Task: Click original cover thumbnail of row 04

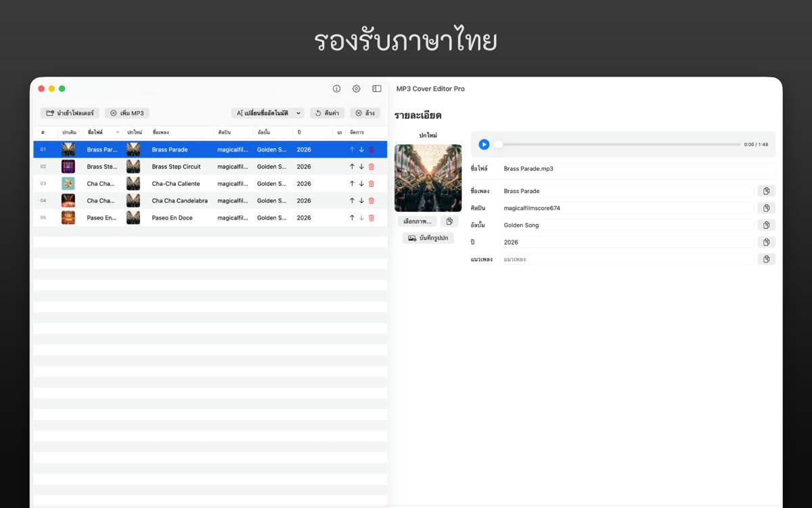Action: (68, 200)
